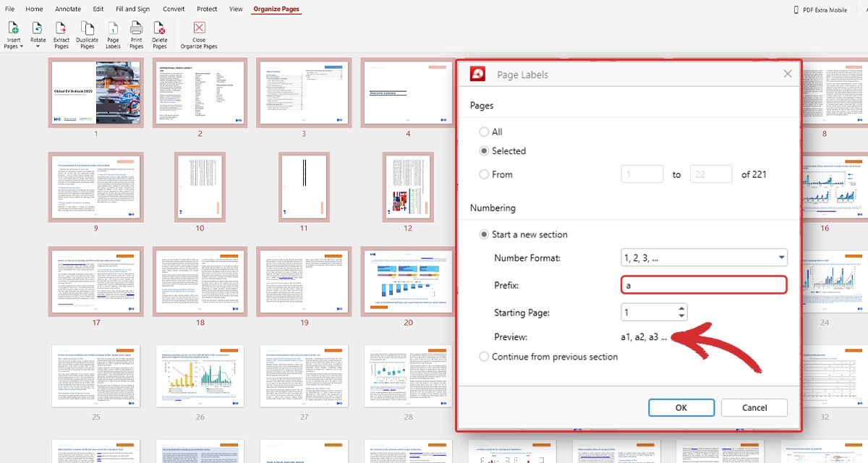
Task: Click the Prefix input field
Action: tap(704, 285)
